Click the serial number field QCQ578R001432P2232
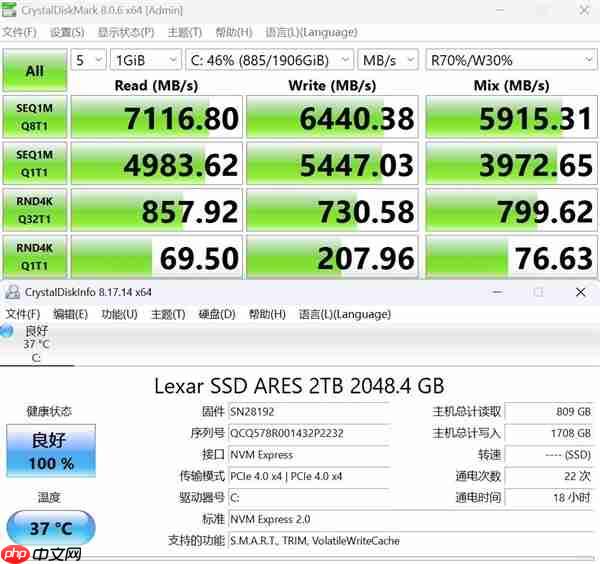600x564 pixels. pyautogui.click(x=309, y=433)
